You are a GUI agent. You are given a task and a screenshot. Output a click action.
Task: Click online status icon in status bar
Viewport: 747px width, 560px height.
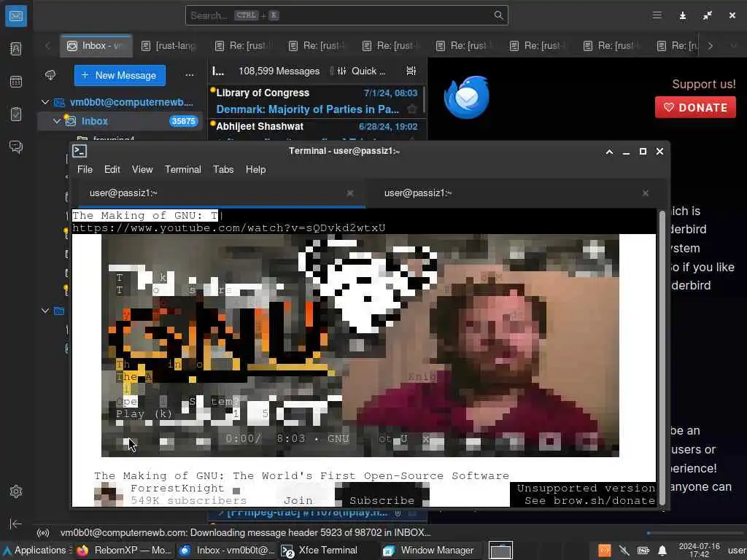tap(43, 533)
